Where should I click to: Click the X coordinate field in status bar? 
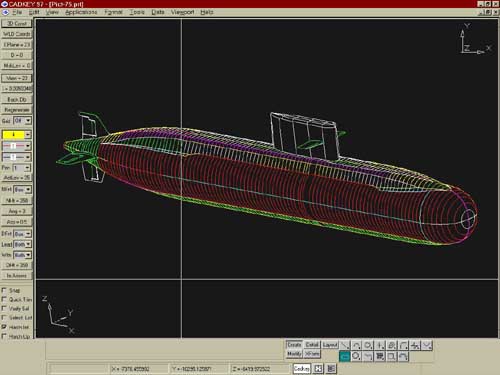[138, 369]
